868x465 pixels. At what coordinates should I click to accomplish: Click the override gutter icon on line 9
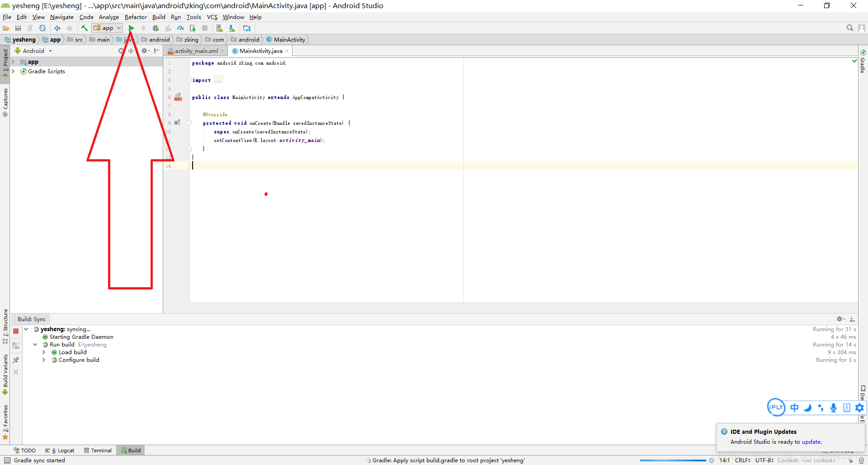click(x=177, y=123)
